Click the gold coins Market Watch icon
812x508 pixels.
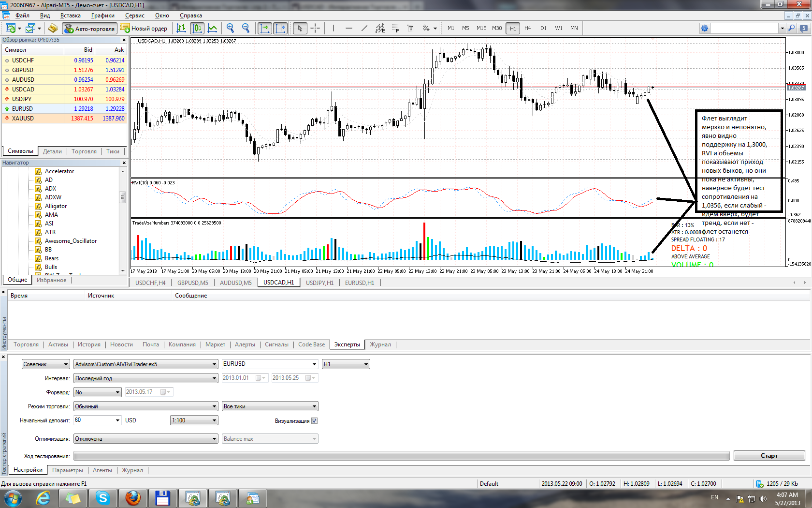53,28
